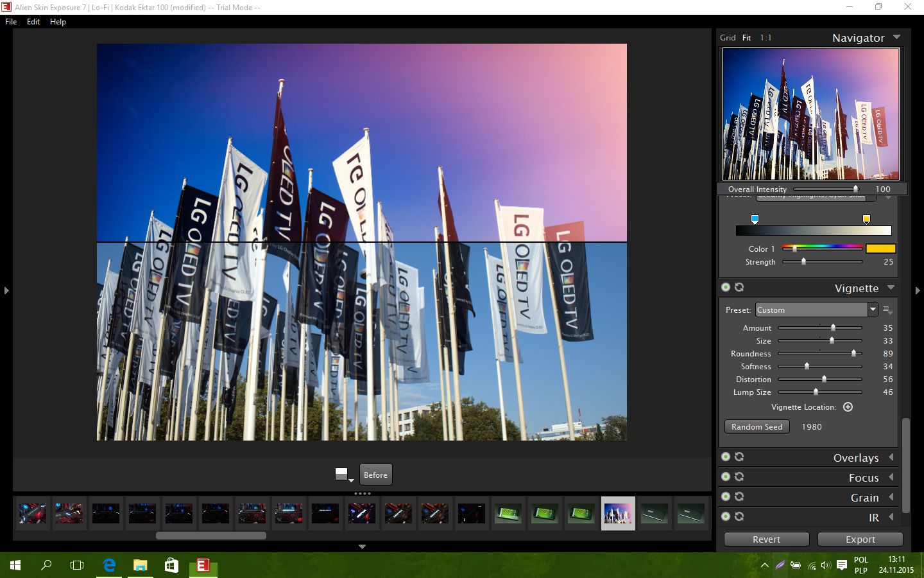Click the Vignette Location crosshair icon
Screen dimensions: 924x578
click(x=848, y=407)
